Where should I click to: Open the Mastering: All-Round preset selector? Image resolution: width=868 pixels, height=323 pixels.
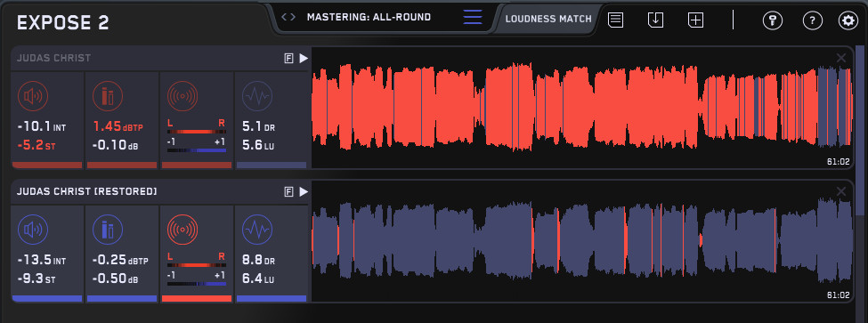369,17
